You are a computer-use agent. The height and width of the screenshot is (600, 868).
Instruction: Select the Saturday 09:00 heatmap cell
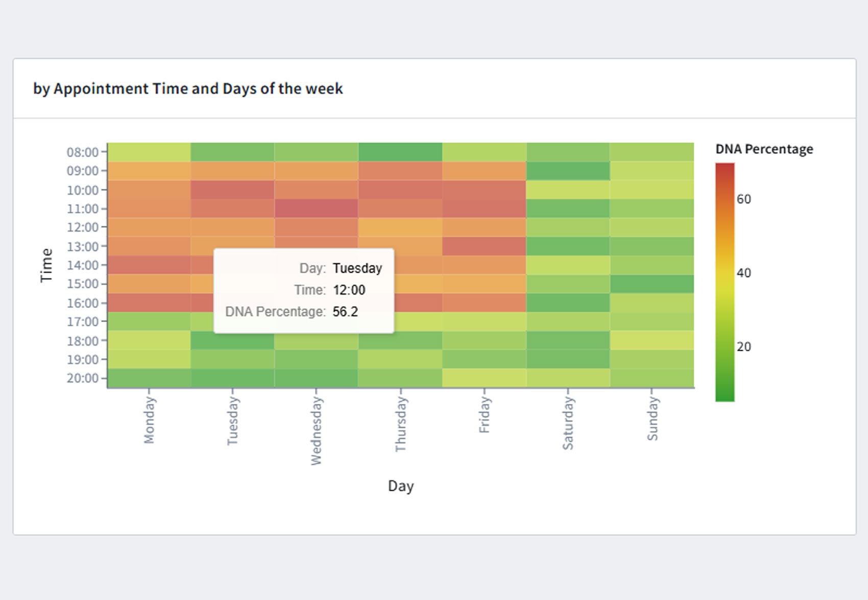568,171
